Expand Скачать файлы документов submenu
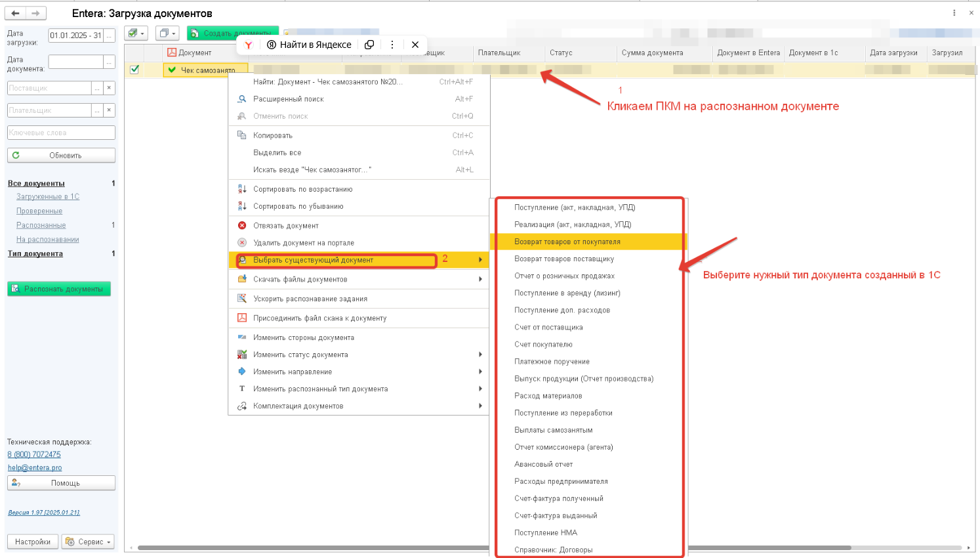 [359, 279]
